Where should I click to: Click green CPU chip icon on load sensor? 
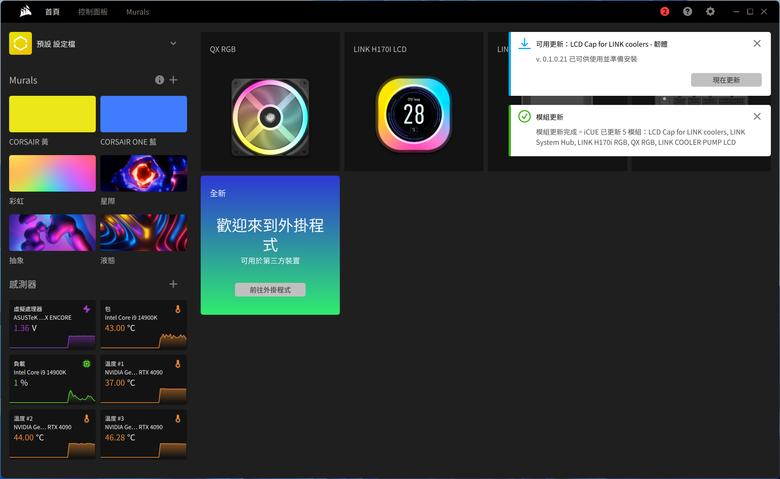(x=87, y=364)
